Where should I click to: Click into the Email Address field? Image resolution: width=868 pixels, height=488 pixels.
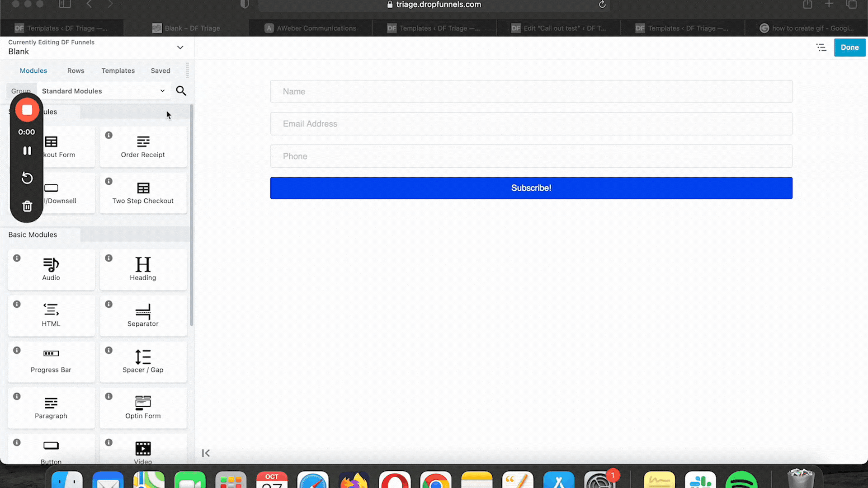531,124
